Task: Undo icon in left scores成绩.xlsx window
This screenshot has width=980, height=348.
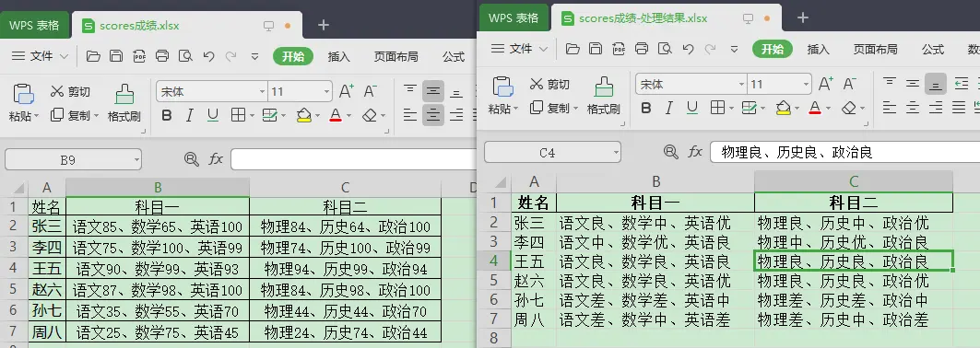Action: click(208, 57)
